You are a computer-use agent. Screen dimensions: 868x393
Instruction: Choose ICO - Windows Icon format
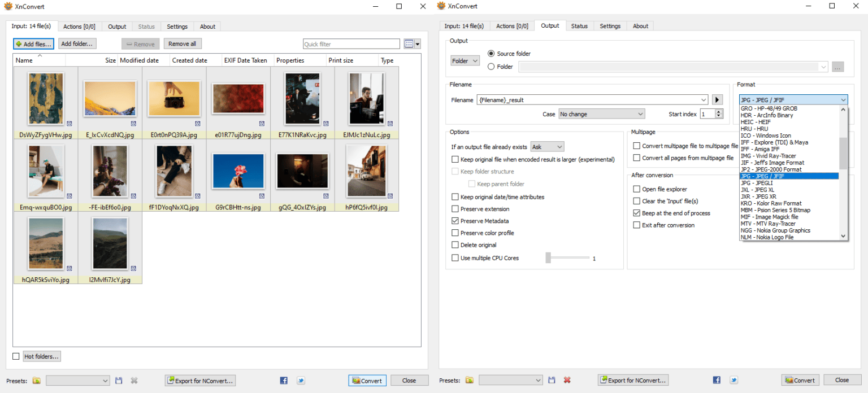(x=789, y=136)
